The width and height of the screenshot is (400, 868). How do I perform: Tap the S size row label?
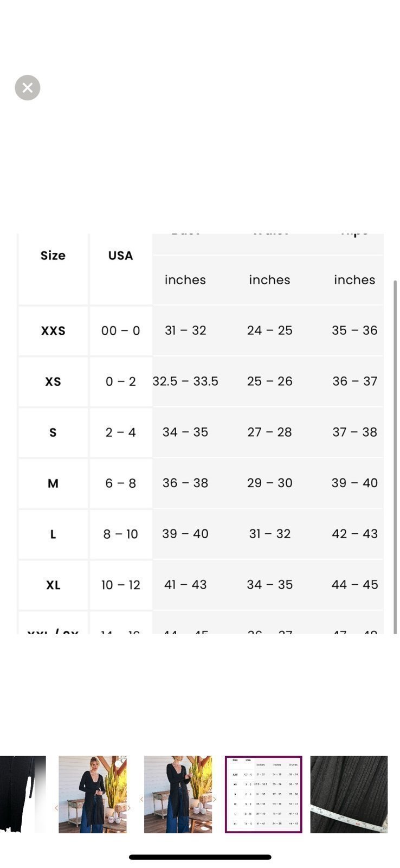pyautogui.click(x=53, y=432)
